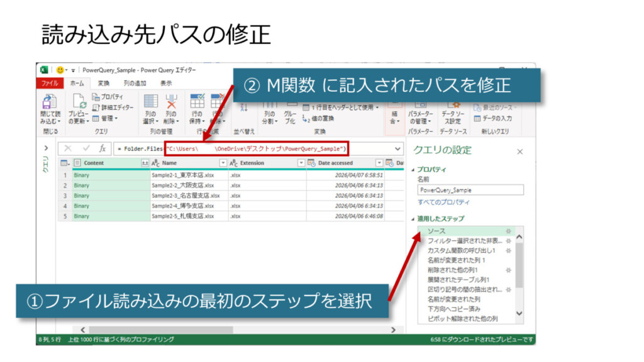Click the combine-files icon on Content column header
The image size is (644, 362).
pyautogui.click(x=145, y=163)
